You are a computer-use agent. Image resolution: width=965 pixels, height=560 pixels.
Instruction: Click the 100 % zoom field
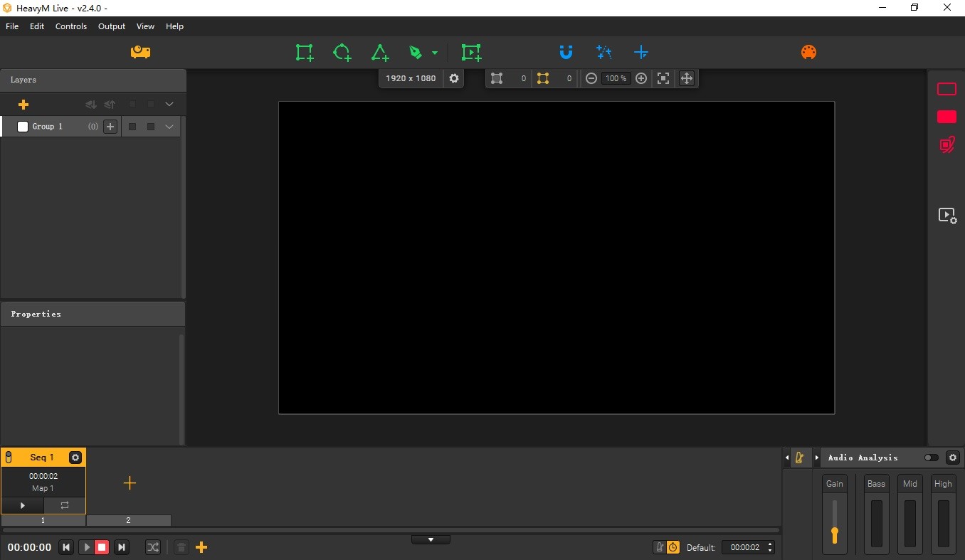click(616, 78)
